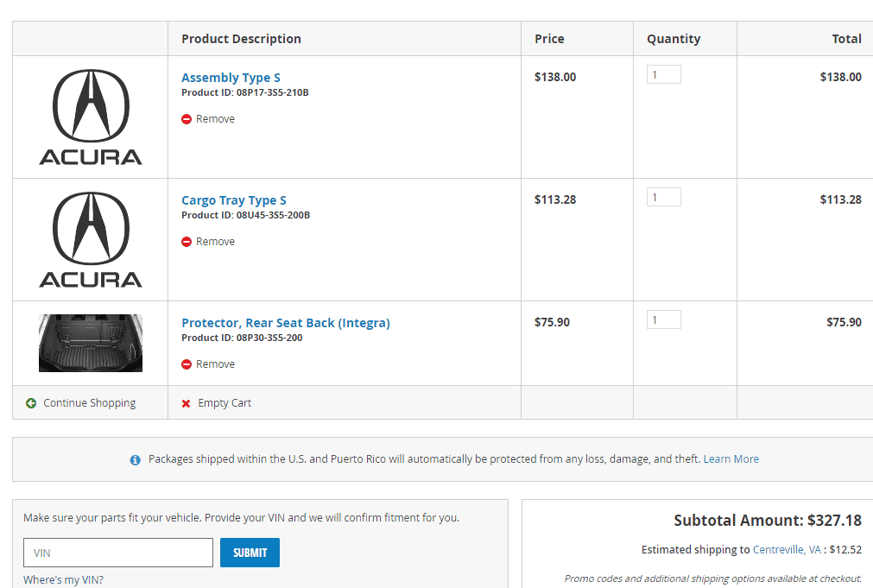Open Rear Seat Back Protector product photo
The image size is (873, 588).
(91, 343)
